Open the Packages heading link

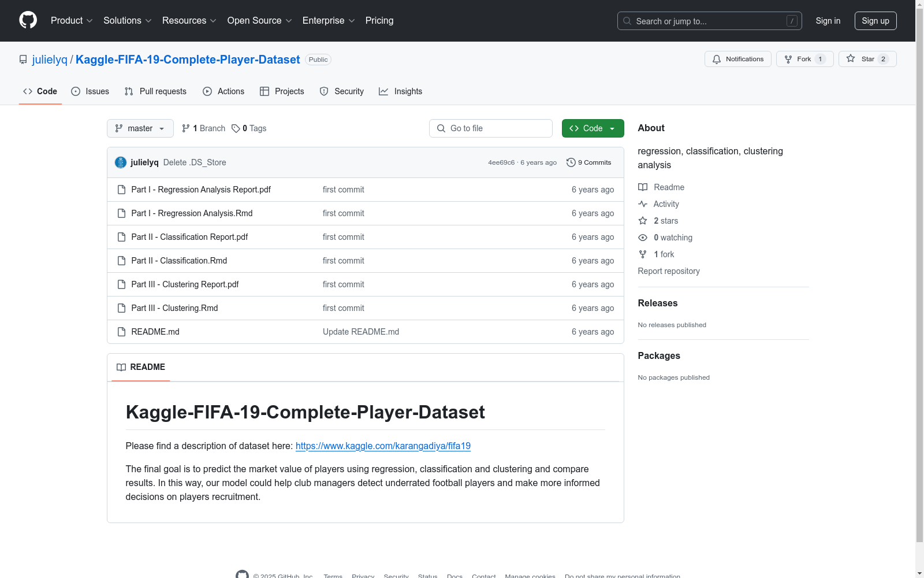pos(659,356)
